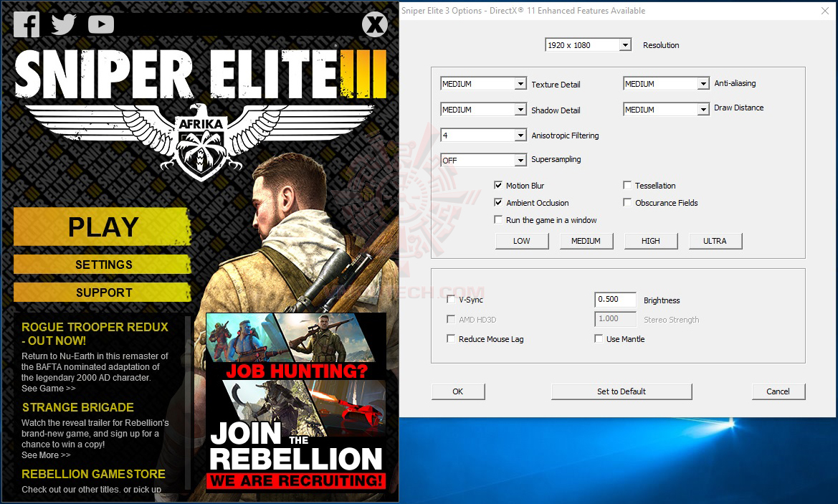
Task: Click Set to Default button
Action: point(622,391)
